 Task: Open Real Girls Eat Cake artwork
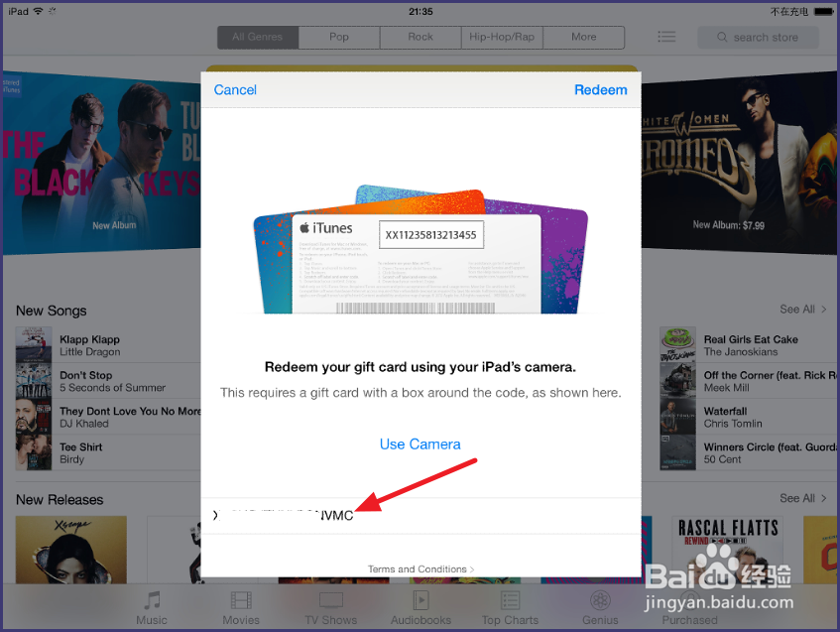(x=677, y=345)
